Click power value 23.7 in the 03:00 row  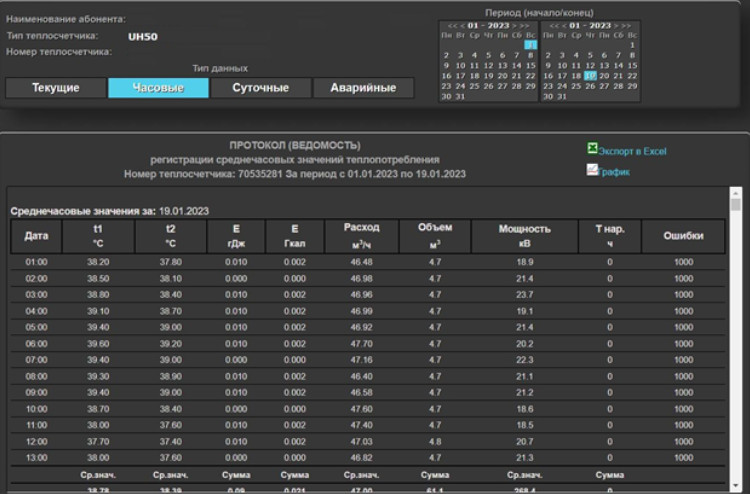(525, 295)
